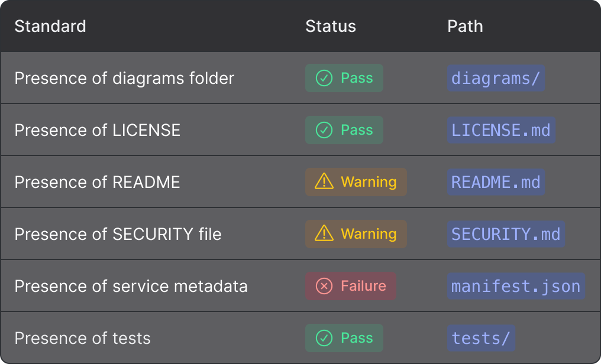Click the tests/ path chip

point(481,337)
